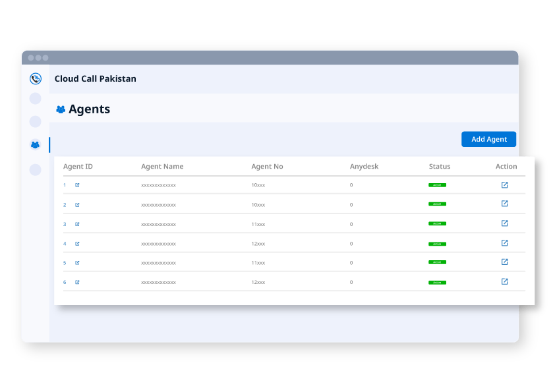Select the Agent Name column header
555x392 pixels.
click(162, 167)
